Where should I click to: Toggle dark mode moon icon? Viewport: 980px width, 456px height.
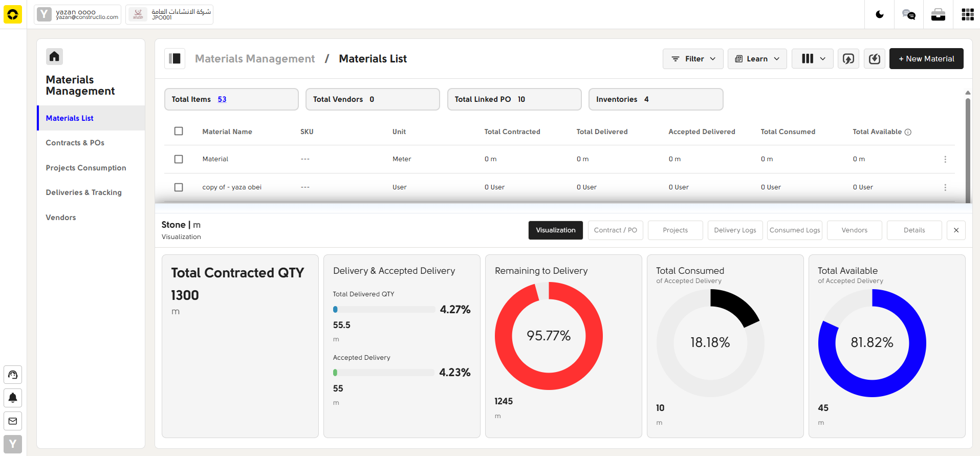(x=880, y=14)
